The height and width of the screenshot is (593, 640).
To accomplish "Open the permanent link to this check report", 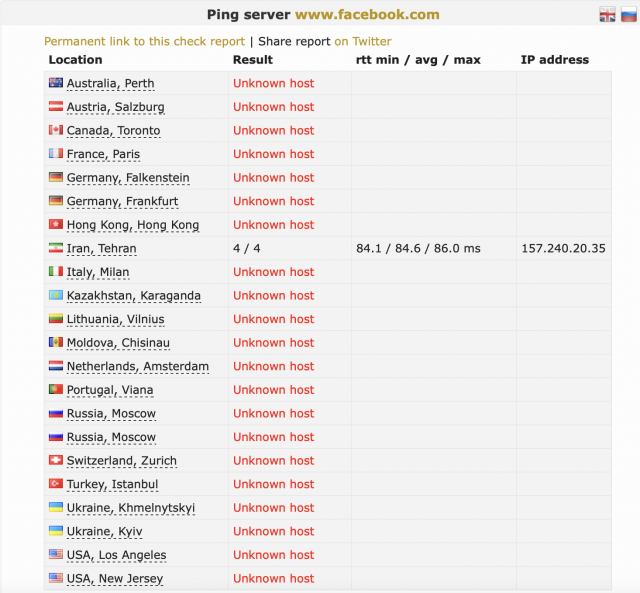I will [144, 41].
